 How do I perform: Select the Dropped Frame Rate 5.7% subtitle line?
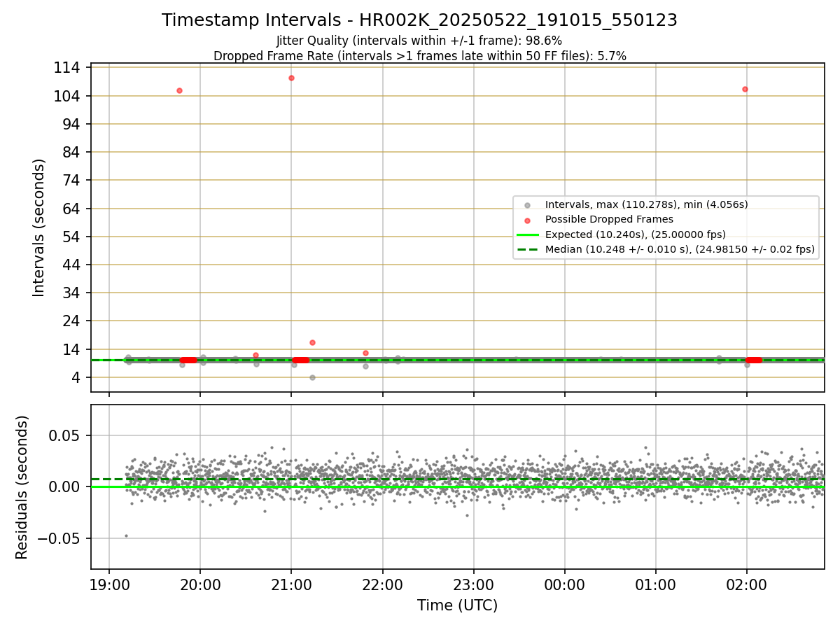[x=419, y=55]
